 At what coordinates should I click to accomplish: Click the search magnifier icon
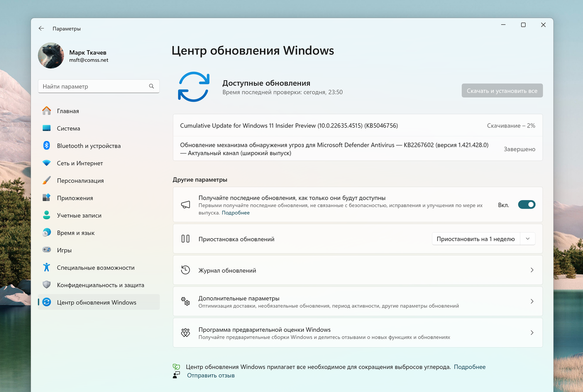(x=152, y=86)
